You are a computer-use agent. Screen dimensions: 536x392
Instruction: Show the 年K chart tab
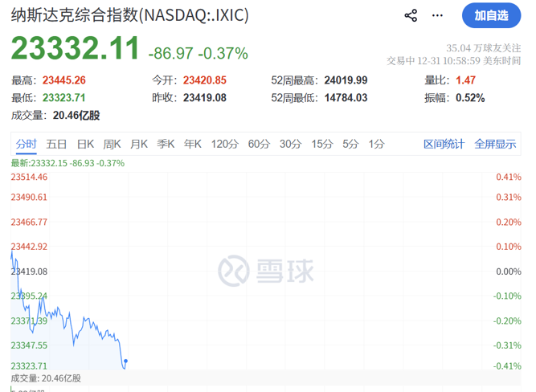pyautogui.click(x=192, y=144)
